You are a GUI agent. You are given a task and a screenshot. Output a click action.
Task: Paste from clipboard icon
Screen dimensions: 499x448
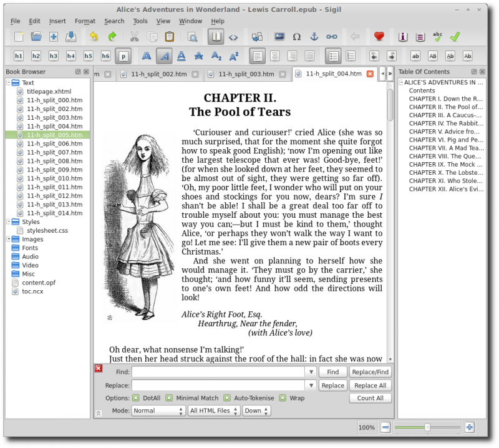click(170, 37)
